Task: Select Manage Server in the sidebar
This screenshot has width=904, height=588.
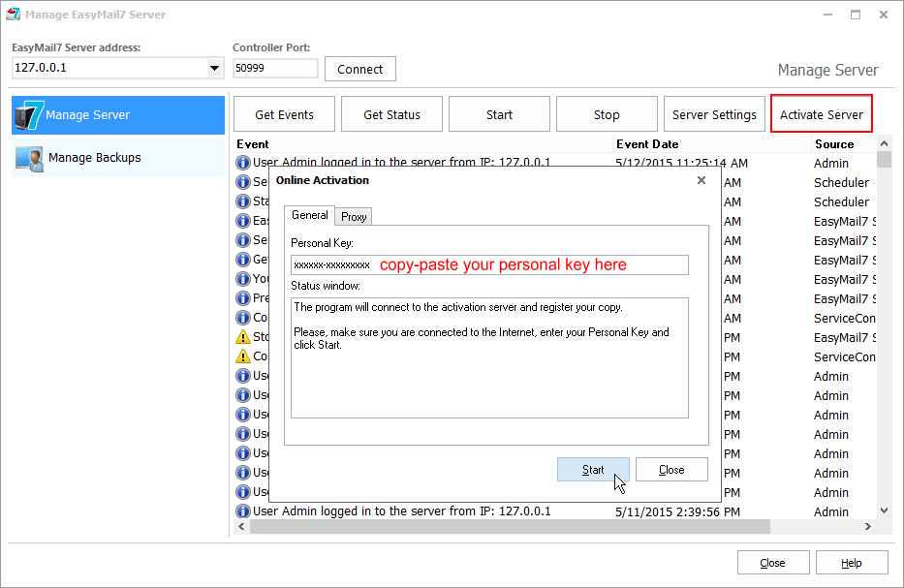Action: click(118, 115)
